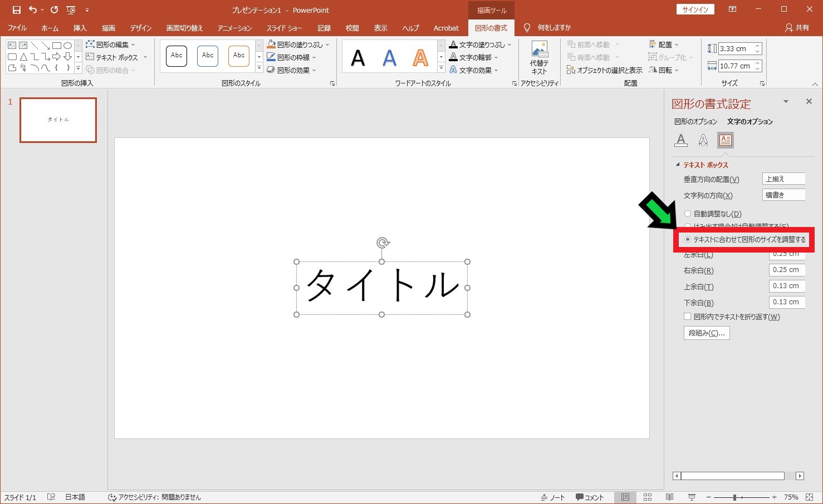Start slideshow from status bar icon
Viewport: 823px width, 504px height.
pos(692,497)
